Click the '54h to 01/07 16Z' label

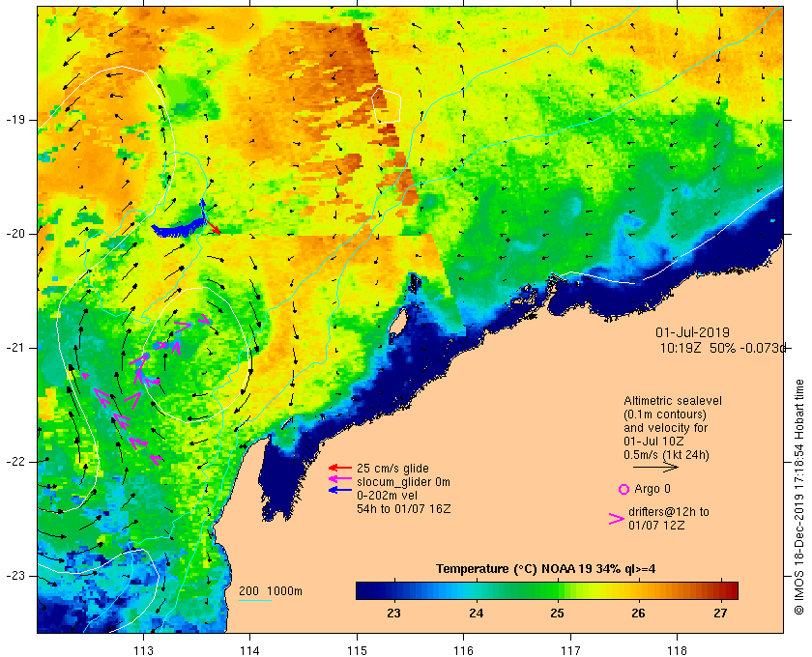(x=403, y=509)
